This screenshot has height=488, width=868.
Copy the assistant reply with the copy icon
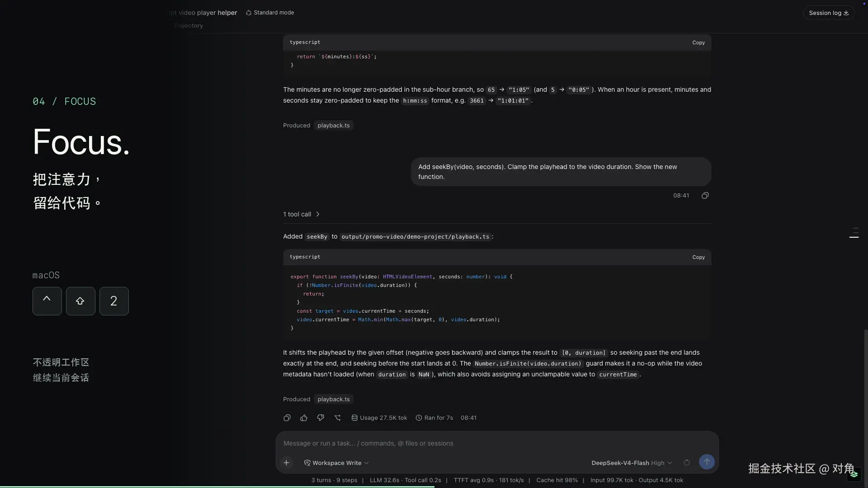[x=287, y=418]
